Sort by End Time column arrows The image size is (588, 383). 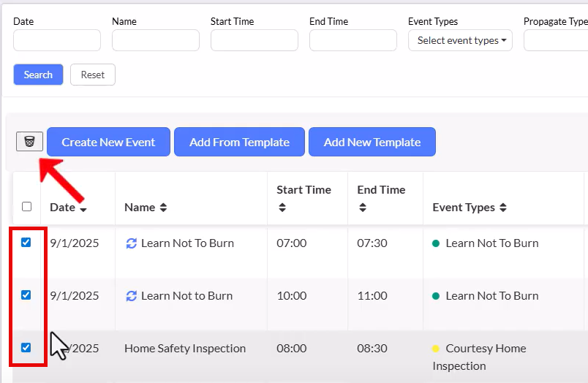pyautogui.click(x=363, y=208)
